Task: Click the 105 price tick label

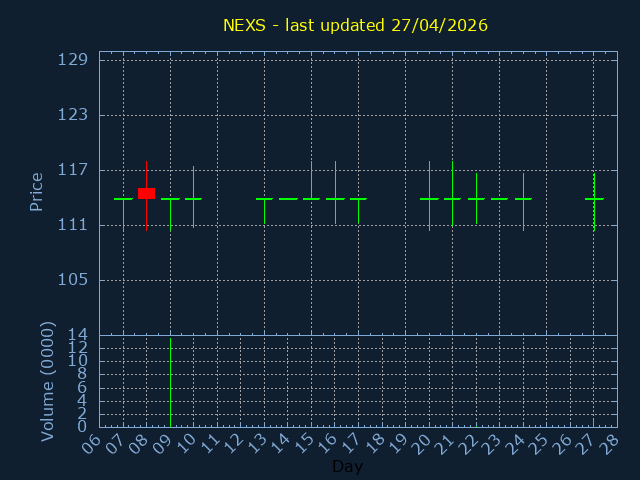Action: 73,280
